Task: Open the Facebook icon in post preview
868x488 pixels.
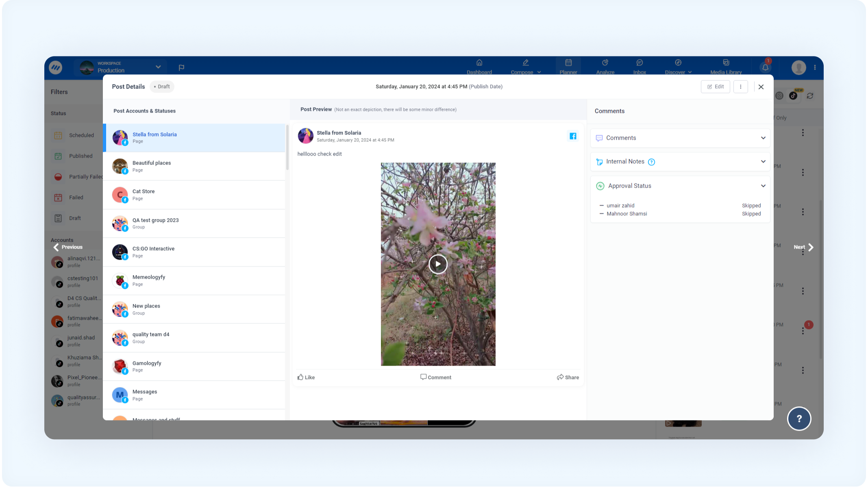Action: [x=573, y=136]
